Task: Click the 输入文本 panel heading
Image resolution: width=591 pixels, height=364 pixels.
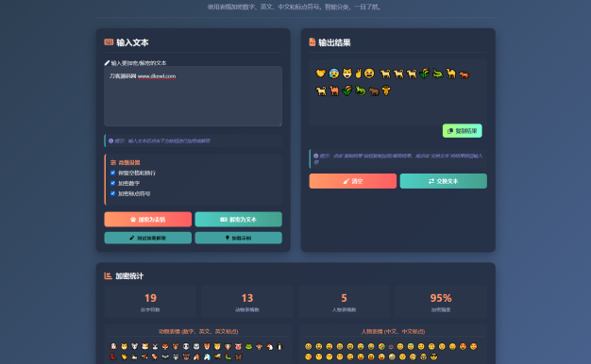Action: (x=132, y=42)
